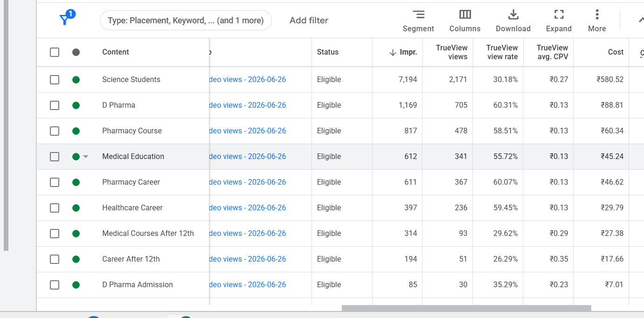
Task: Select the D Pharma row checkbox
Action: click(55, 105)
